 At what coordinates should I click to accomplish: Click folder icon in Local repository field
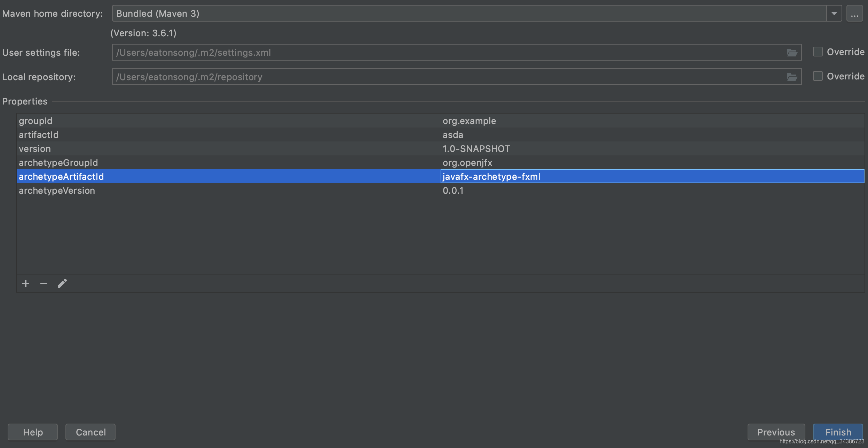click(x=792, y=77)
